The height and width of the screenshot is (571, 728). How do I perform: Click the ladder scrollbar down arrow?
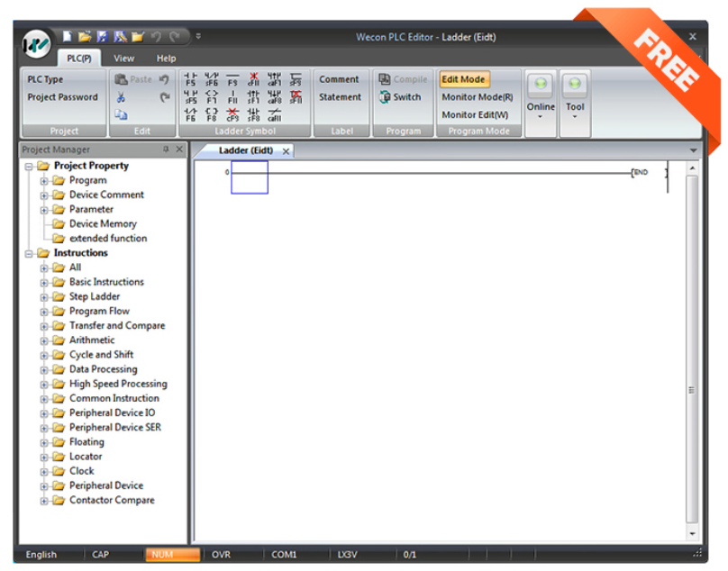pyautogui.click(x=692, y=534)
